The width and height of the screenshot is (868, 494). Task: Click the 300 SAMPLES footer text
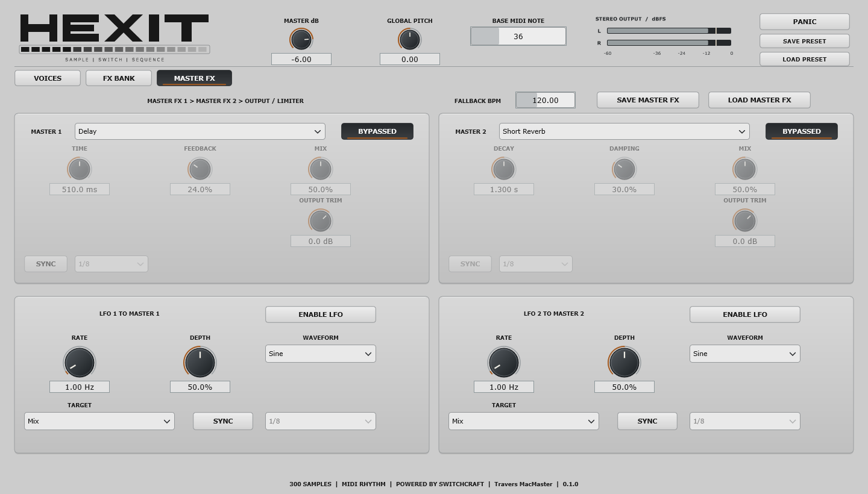310,484
